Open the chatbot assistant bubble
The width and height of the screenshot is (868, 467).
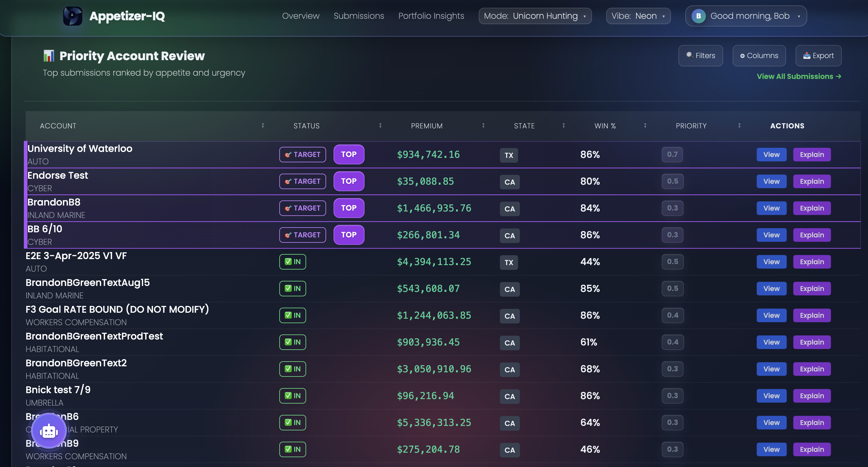pos(49,431)
